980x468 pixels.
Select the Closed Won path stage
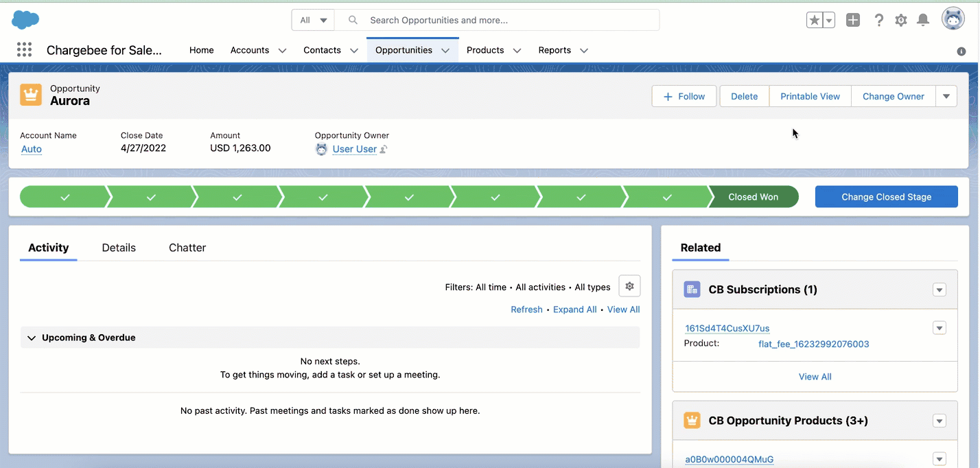[x=753, y=197]
